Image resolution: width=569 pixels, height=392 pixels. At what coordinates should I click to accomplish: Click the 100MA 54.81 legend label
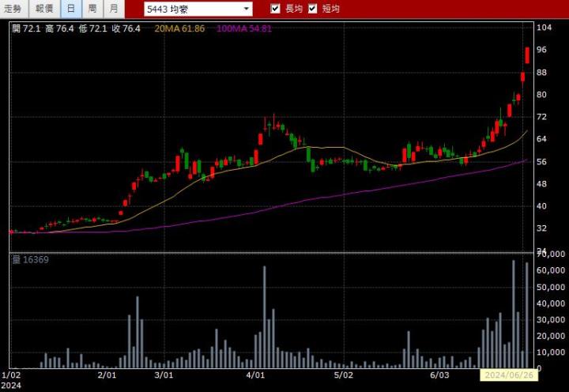(243, 28)
